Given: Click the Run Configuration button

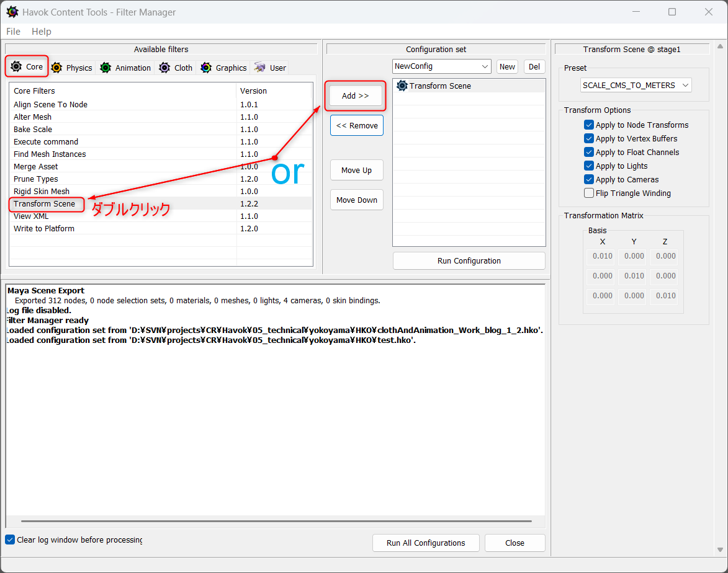Looking at the screenshot, I should pyautogui.click(x=469, y=260).
